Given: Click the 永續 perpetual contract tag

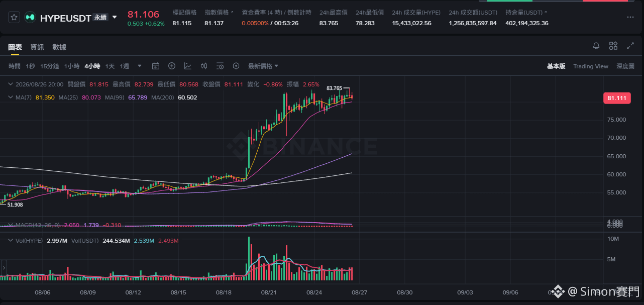Looking at the screenshot, I should [x=100, y=17].
